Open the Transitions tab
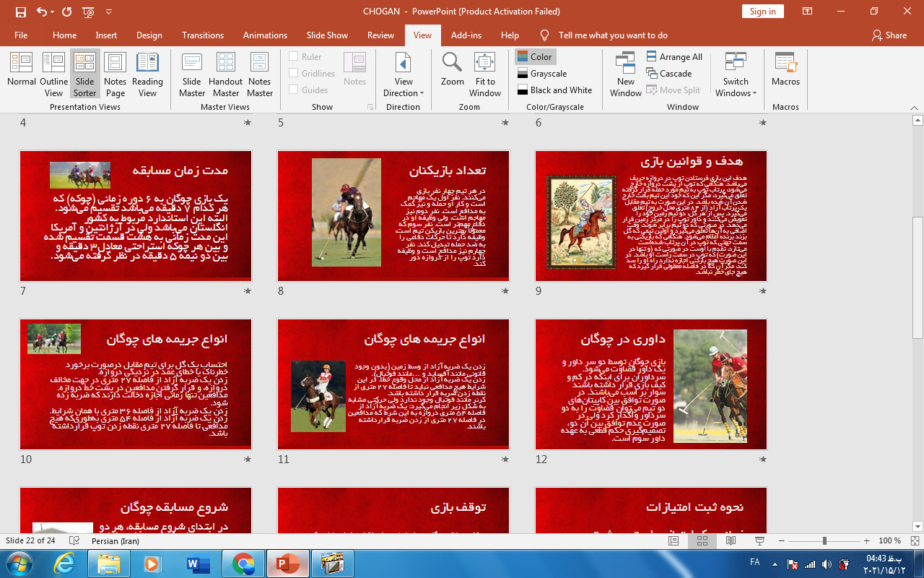Screen dimensions: 924x578 pos(203,35)
